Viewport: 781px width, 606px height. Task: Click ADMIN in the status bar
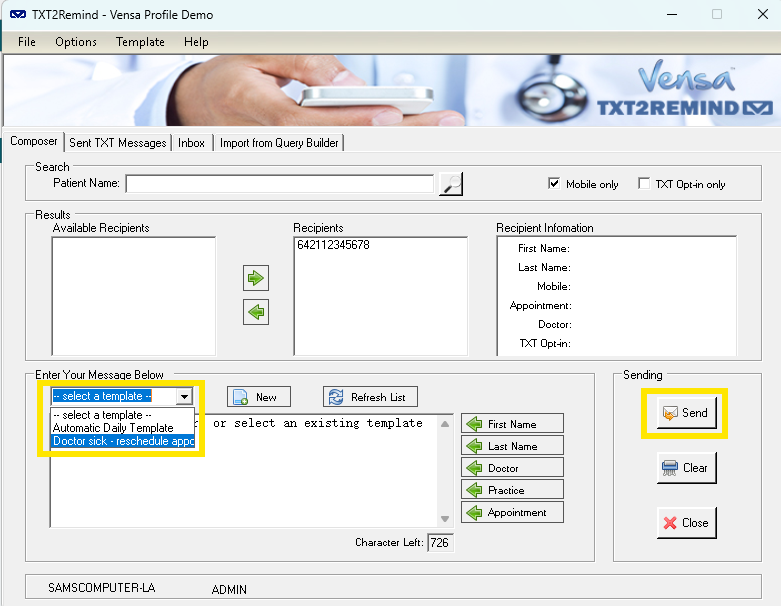tap(229, 590)
